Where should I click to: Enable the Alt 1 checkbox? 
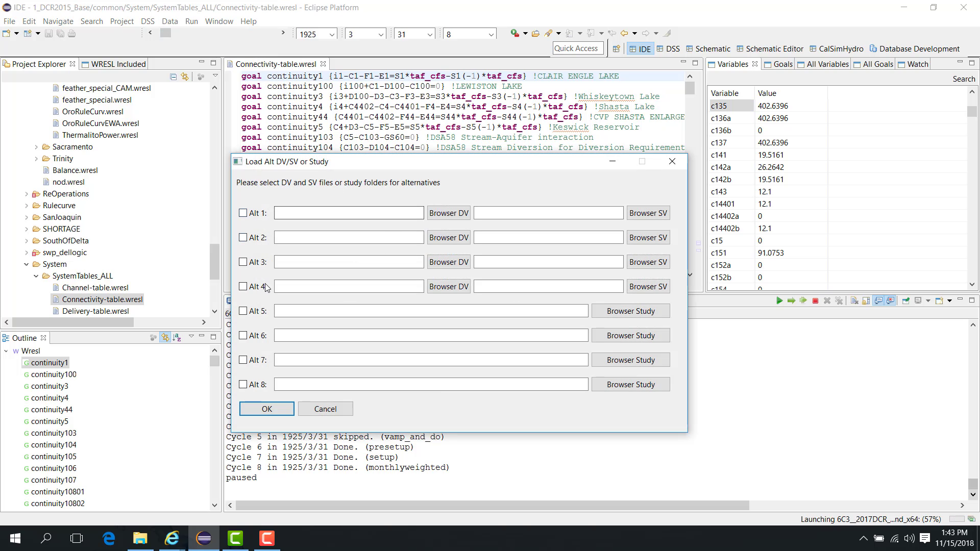[x=243, y=213]
